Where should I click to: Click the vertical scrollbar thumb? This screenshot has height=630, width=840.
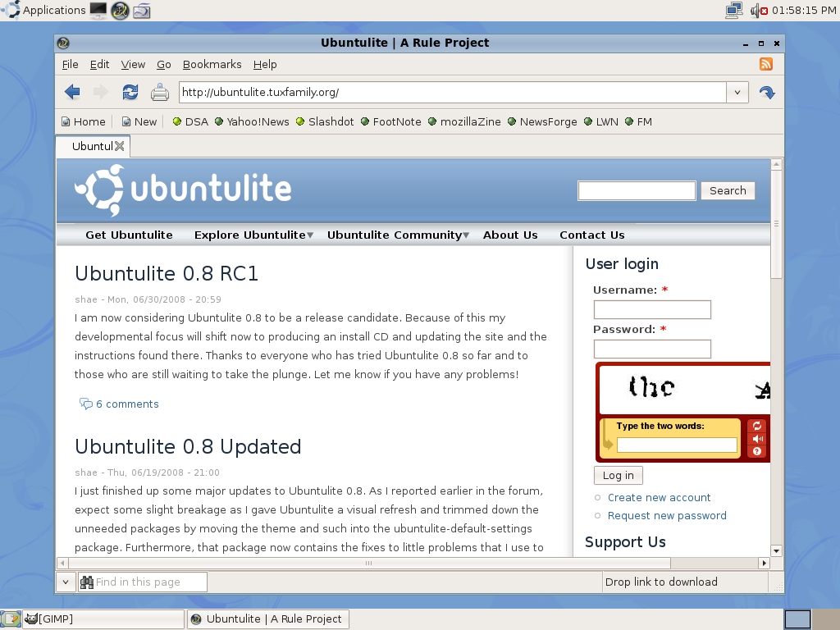click(776, 224)
